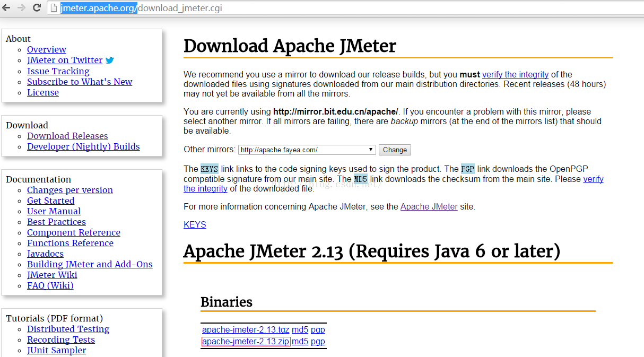The image size is (644, 357).
Task: Open User Manual link
Action: pyautogui.click(x=54, y=211)
